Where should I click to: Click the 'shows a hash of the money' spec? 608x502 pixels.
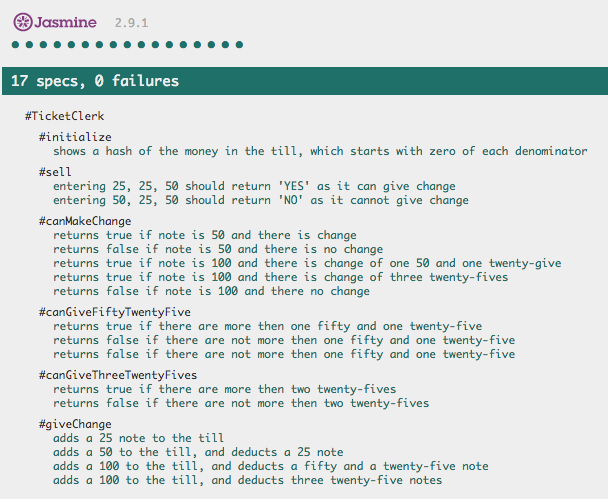[x=320, y=151]
